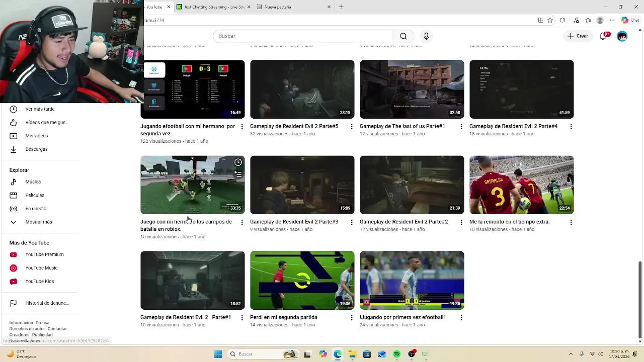The height and width of the screenshot is (362, 644).
Task: Open browser profile icon in toolbar
Action: point(600,20)
